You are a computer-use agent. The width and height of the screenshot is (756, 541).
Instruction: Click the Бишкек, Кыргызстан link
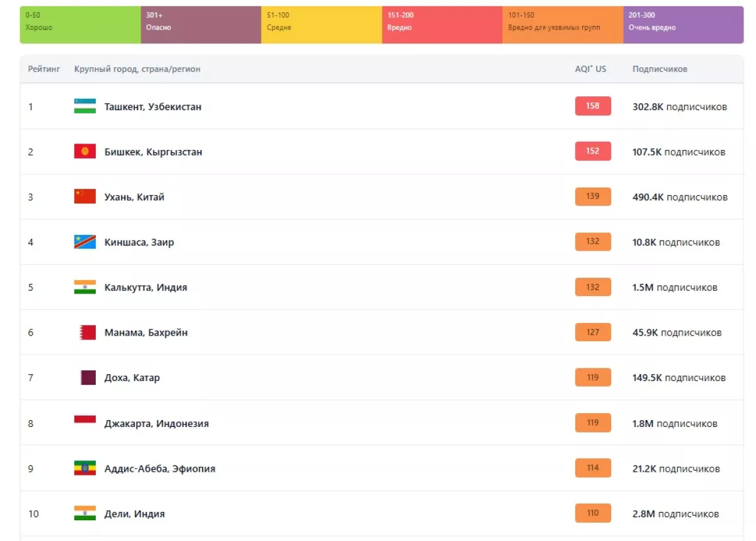153,152
